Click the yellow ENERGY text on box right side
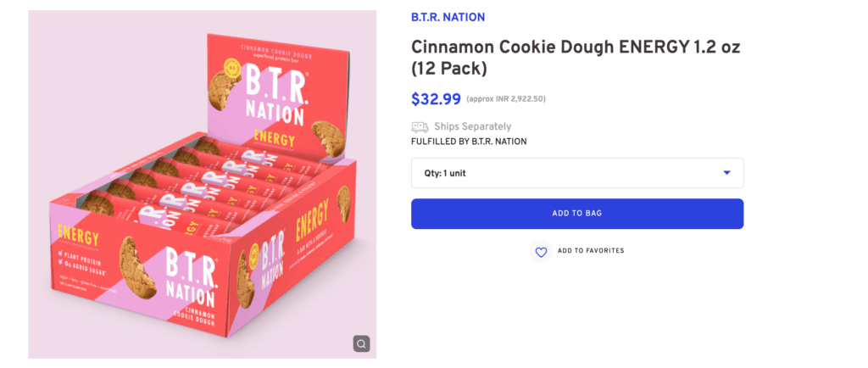868x368 pixels. pyautogui.click(x=313, y=229)
